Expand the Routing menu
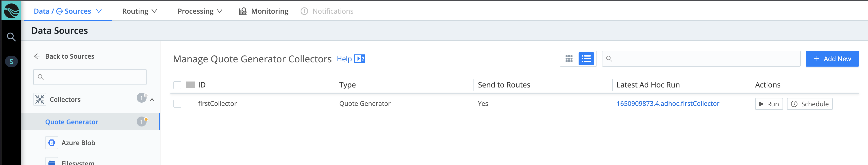The width and height of the screenshot is (868, 165). [x=140, y=11]
